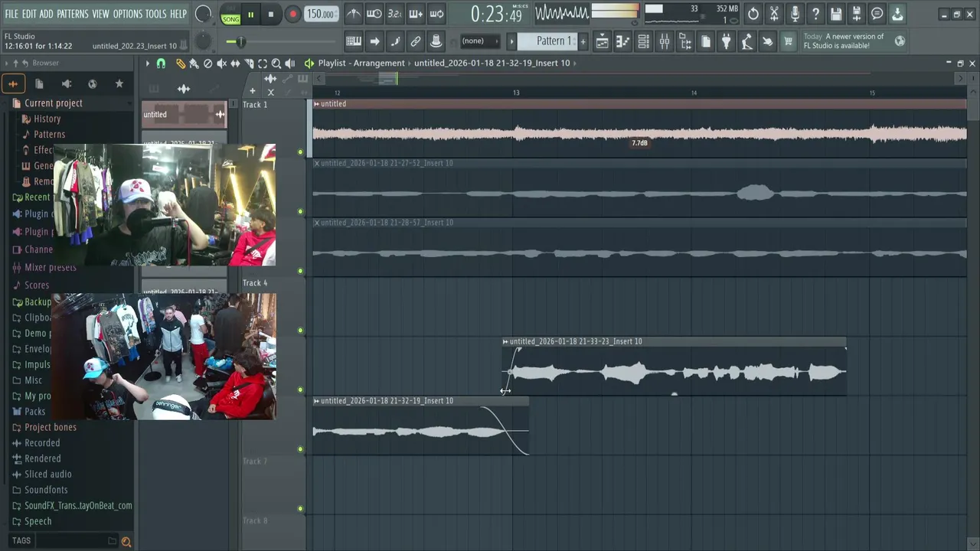Select the browser starred favorites tab
The image size is (980, 551).
click(119, 83)
